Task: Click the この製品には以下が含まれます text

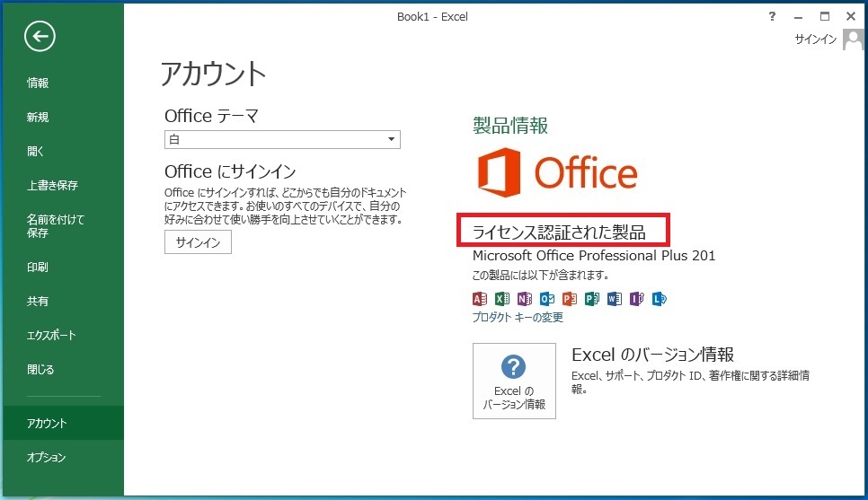Action: pyautogui.click(x=541, y=275)
